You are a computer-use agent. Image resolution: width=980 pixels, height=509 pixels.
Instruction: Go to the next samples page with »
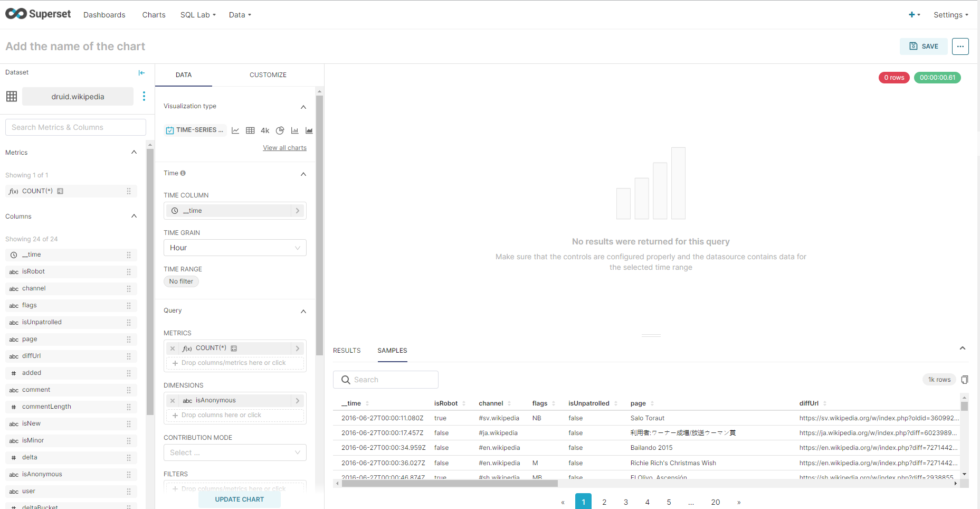pos(739,502)
